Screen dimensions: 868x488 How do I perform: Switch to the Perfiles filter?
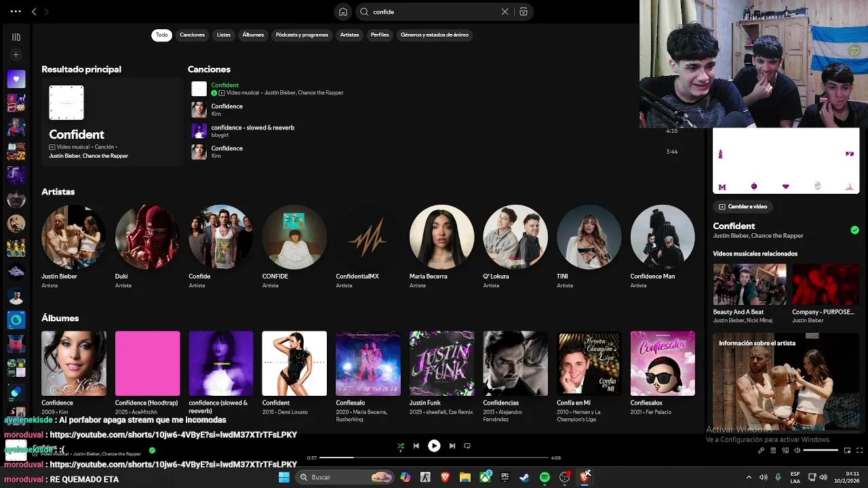[380, 35]
